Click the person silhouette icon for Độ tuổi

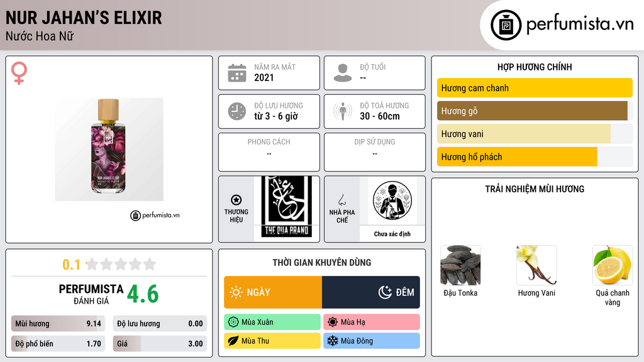point(343,73)
